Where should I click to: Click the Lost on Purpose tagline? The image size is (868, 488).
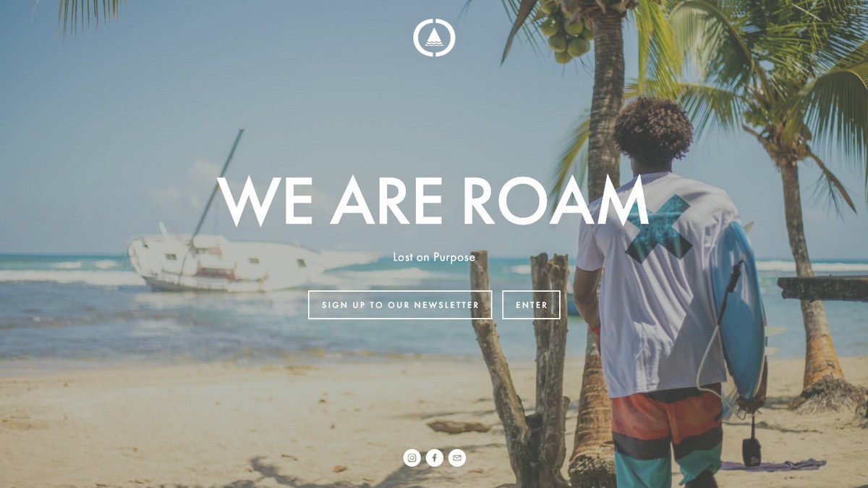tap(434, 257)
